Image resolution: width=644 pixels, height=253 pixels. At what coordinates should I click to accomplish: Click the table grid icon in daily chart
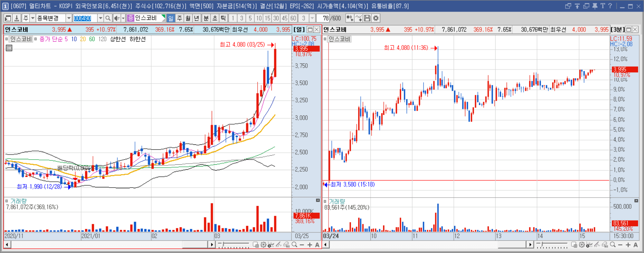click(9, 48)
